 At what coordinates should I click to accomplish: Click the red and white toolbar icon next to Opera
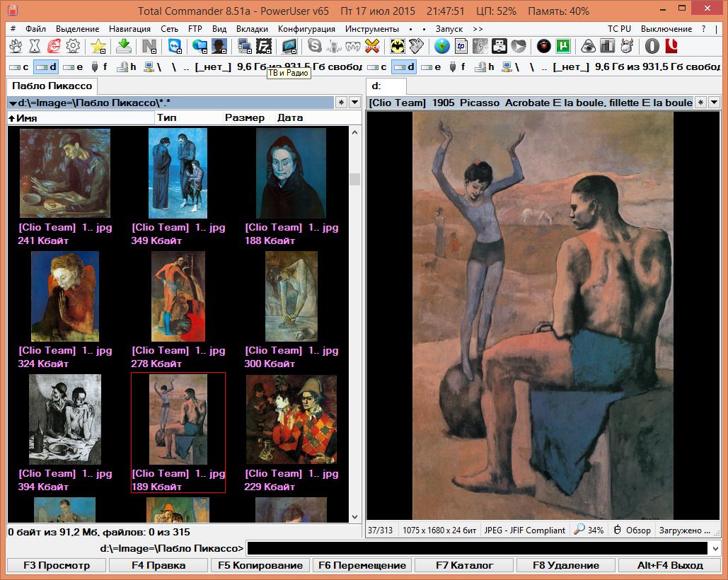(x=671, y=46)
